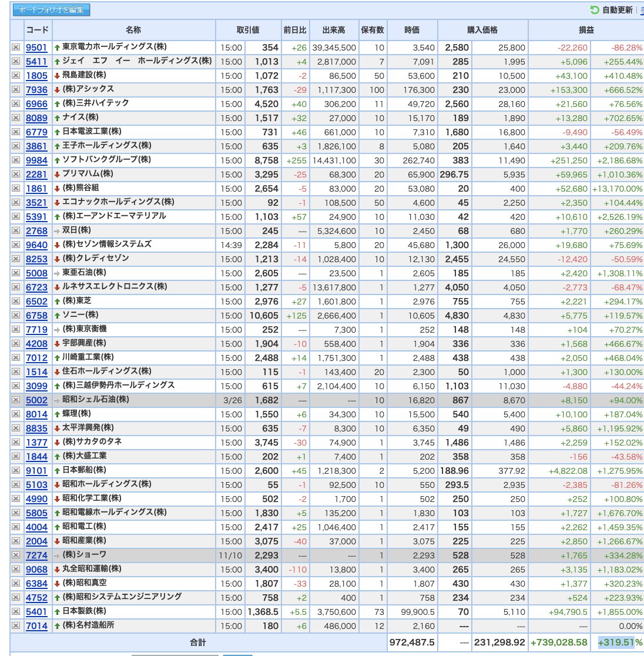This screenshot has height=656, width=644.
Task: Click the red down arrow beside 飛島建設
Action: (58, 76)
